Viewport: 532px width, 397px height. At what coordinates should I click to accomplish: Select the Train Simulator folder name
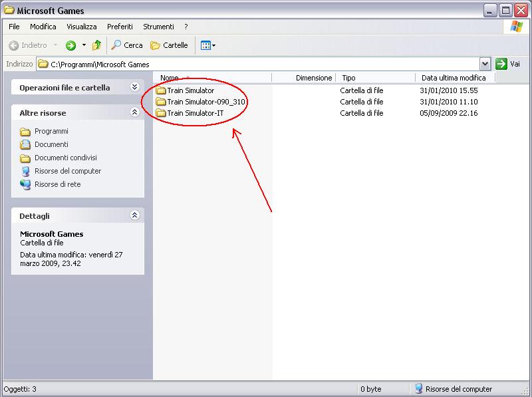[x=191, y=90]
